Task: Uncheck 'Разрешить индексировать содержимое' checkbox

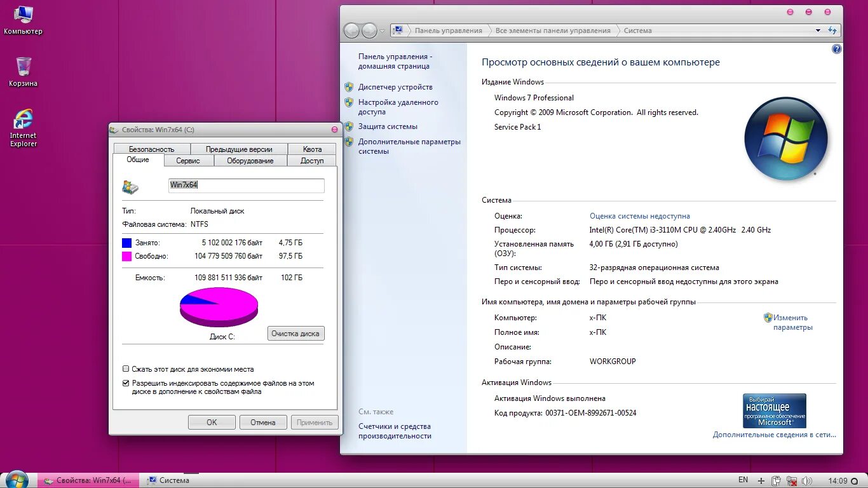Action: [126, 383]
